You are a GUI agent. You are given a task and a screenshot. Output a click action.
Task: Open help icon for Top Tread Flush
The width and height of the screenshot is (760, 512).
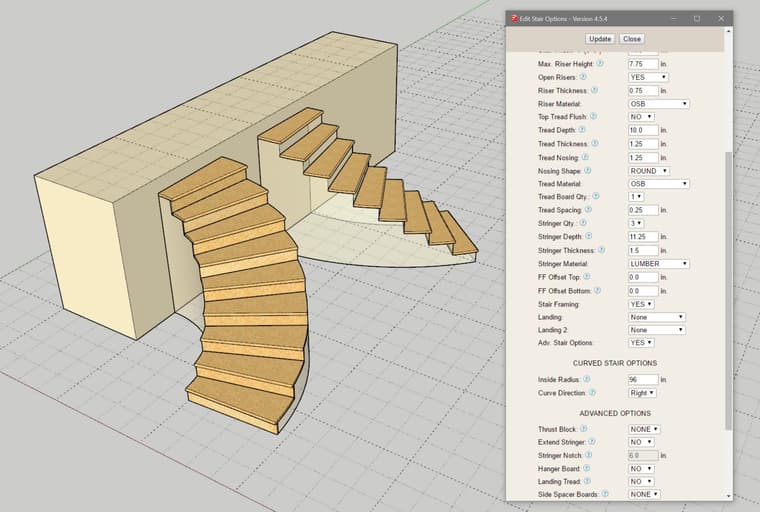tap(593, 116)
